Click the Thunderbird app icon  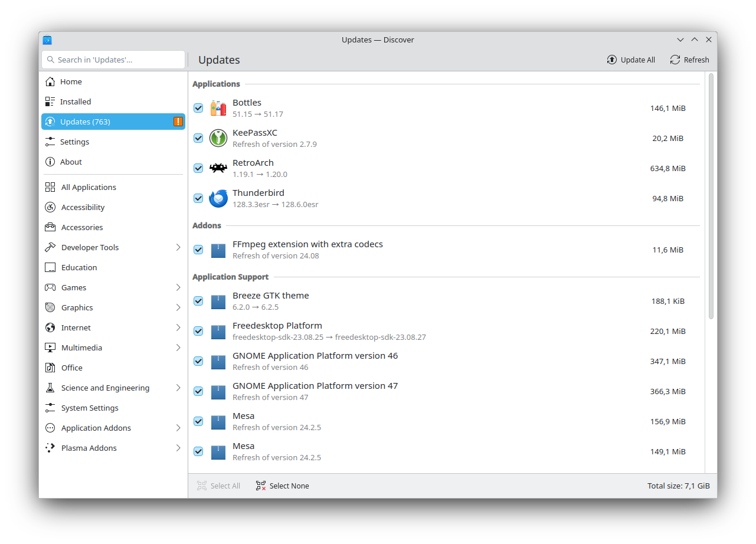(218, 198)
